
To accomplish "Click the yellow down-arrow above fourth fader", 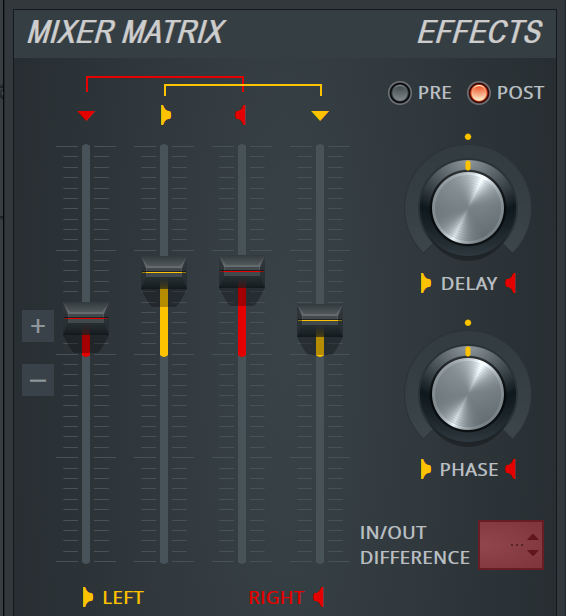I will [x=320, y=116].
